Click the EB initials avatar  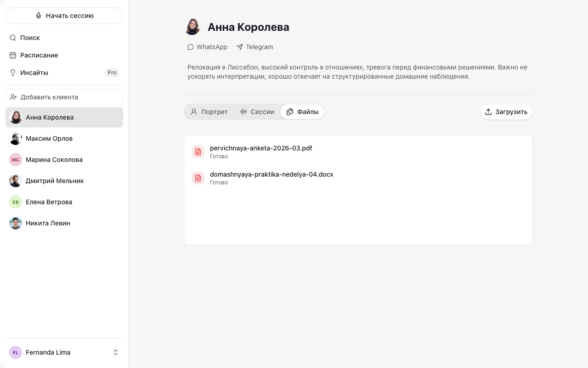coord(16,202)
